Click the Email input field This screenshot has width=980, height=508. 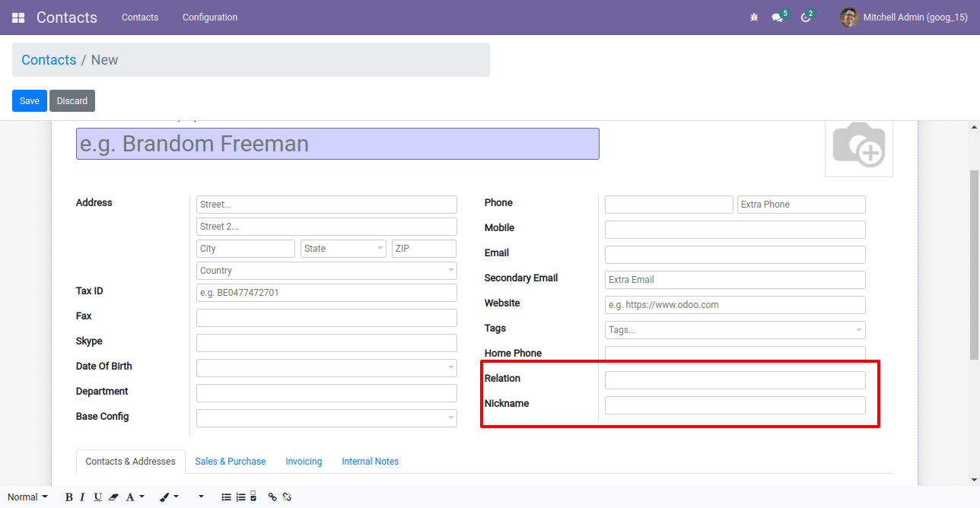point(735,255)
